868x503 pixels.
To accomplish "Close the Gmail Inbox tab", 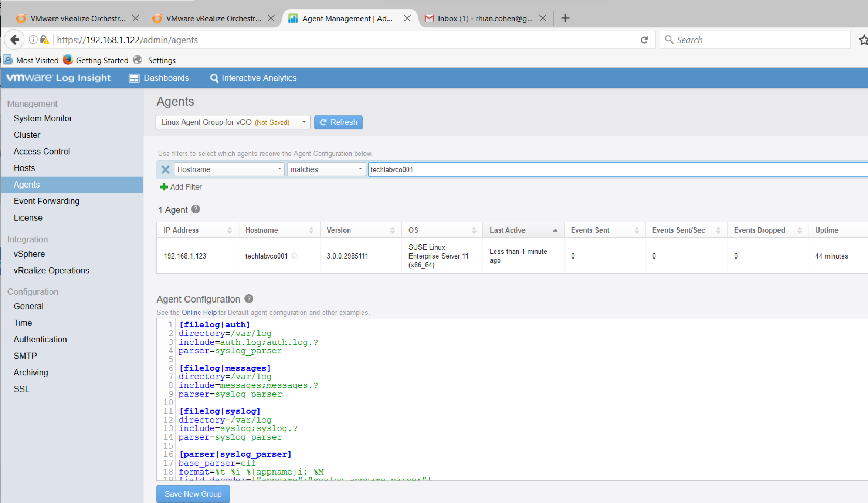I will (x=543, y=18).
